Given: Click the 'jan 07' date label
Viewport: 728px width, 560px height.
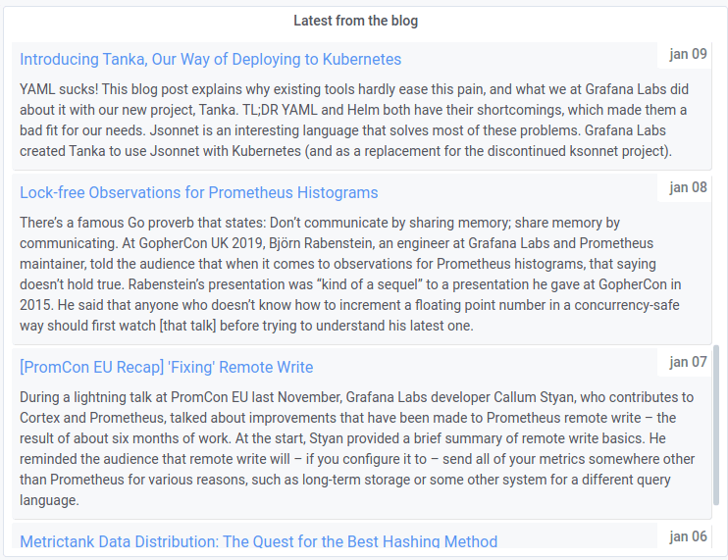Looking at the screenshot, I should click(x=688, y=362).
